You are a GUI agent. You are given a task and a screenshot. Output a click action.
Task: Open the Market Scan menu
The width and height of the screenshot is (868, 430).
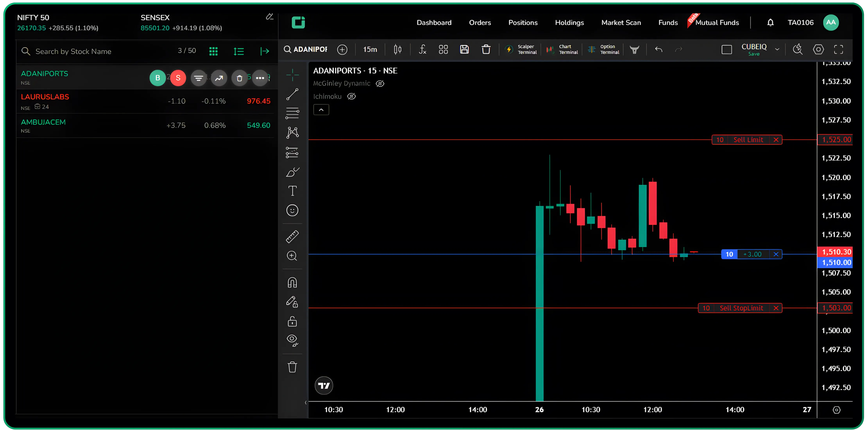(621, 23)
